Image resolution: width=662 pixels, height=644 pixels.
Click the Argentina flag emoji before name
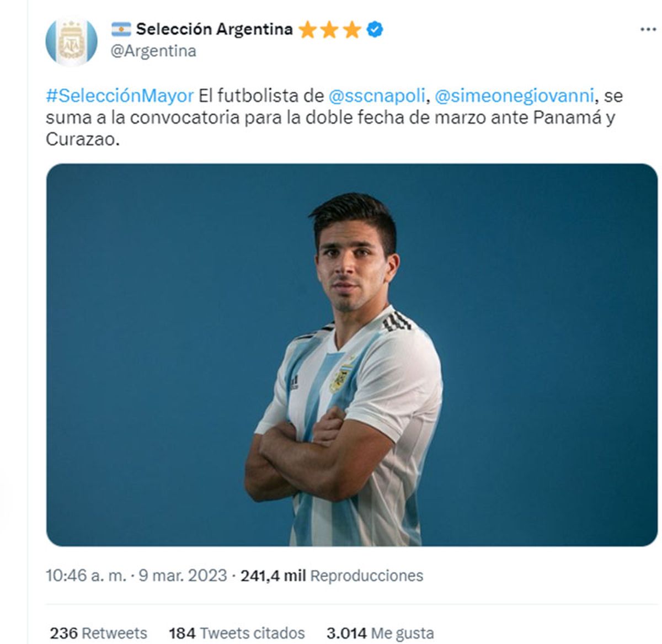click(121, 29)
